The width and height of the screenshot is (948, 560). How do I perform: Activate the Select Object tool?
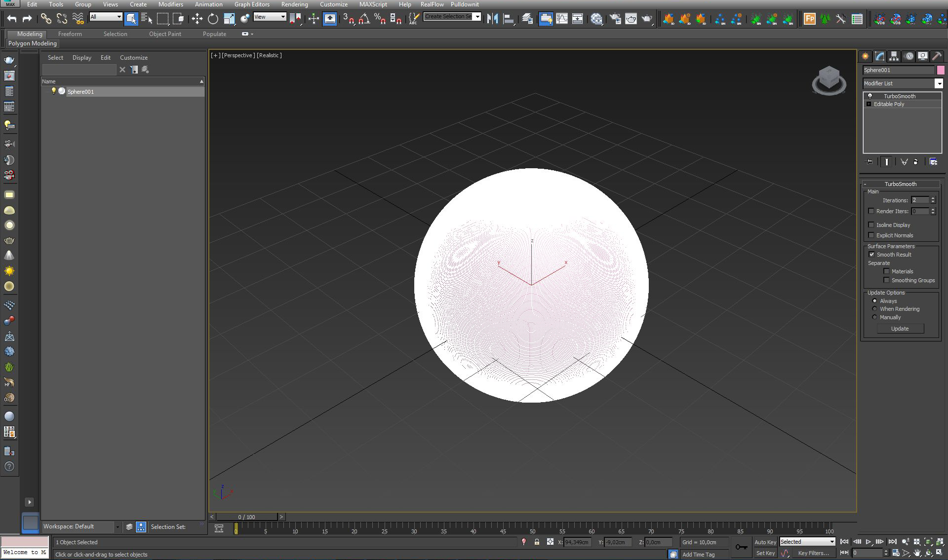pos(131,19)
